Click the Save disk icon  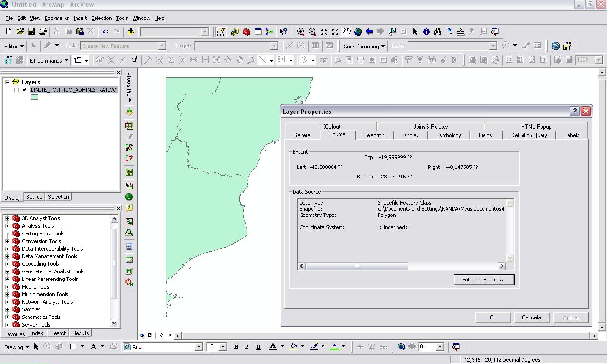pos(31,32)
